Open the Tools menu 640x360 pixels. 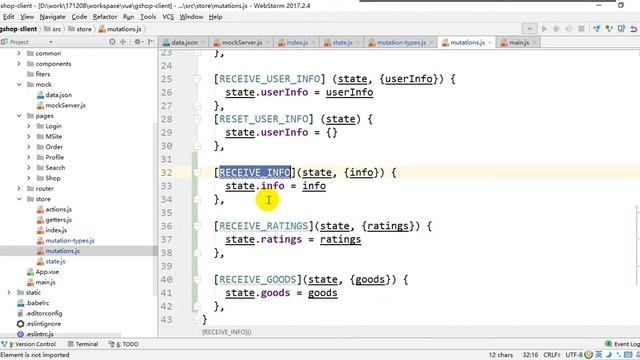[148, 17]
